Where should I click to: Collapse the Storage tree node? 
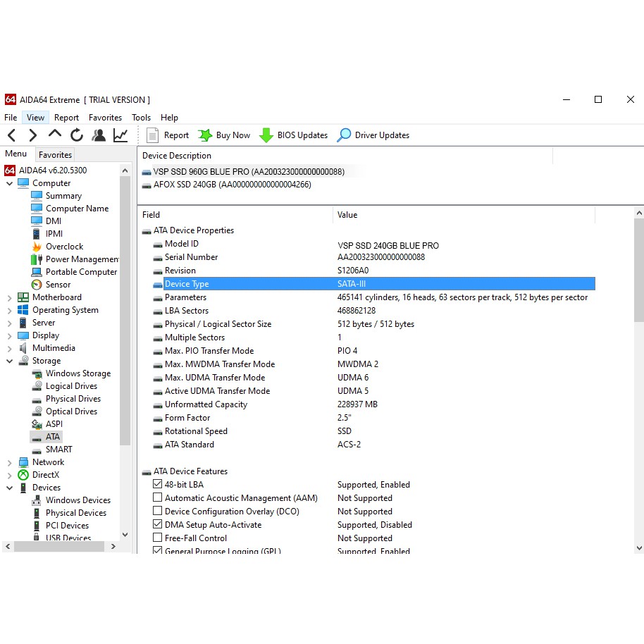(10, 361)
